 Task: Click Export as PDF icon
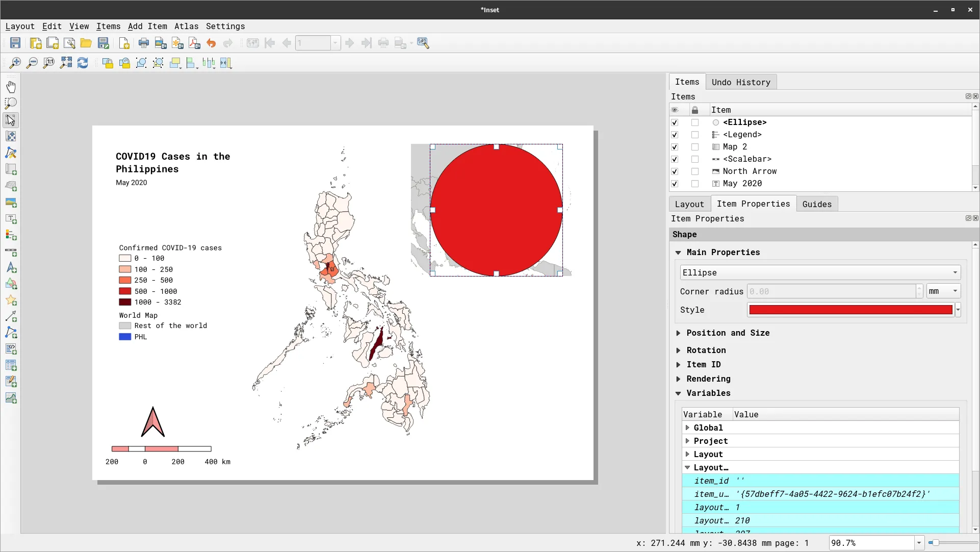(194, 43)
